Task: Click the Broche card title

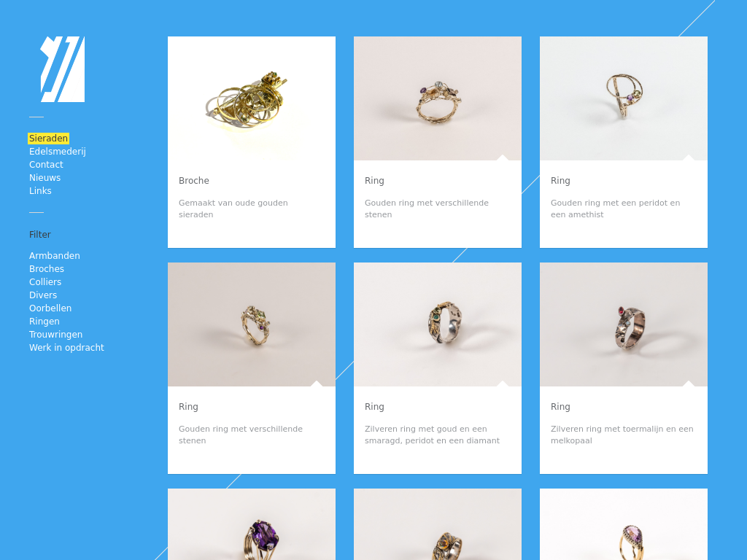Action: tap(194, 181)
